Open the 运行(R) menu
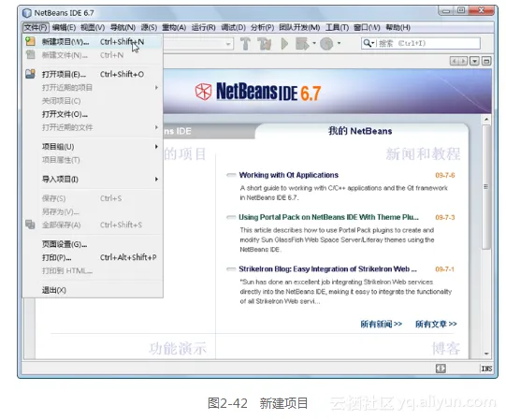Image resolution: width=506 pixels, height=420 pixels. [203, 27]
